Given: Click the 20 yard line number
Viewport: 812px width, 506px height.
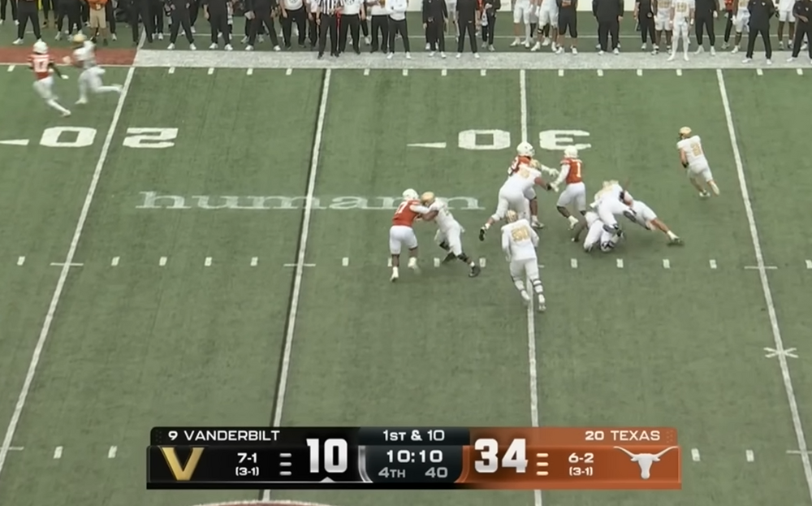Looking at the screenshot, I should (x=89, y=137).
